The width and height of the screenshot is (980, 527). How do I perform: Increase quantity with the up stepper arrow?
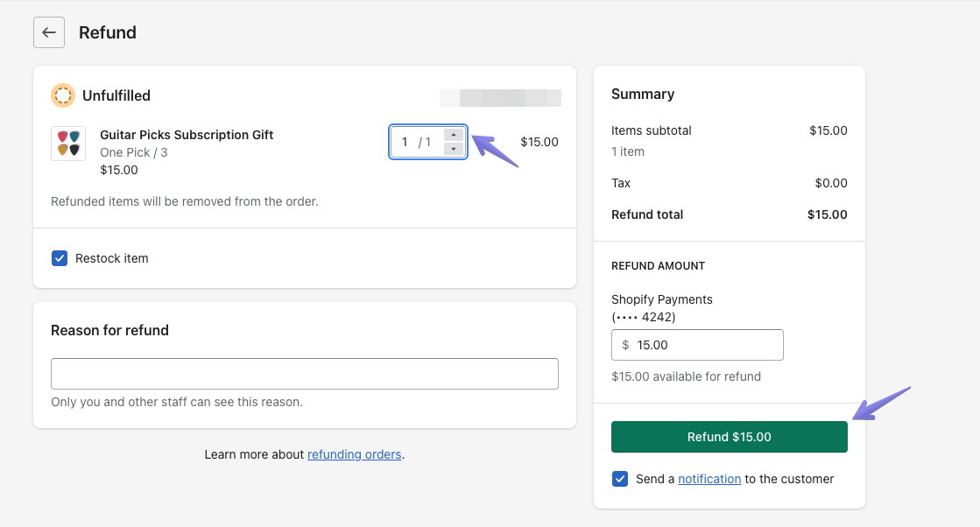point(453,135)
